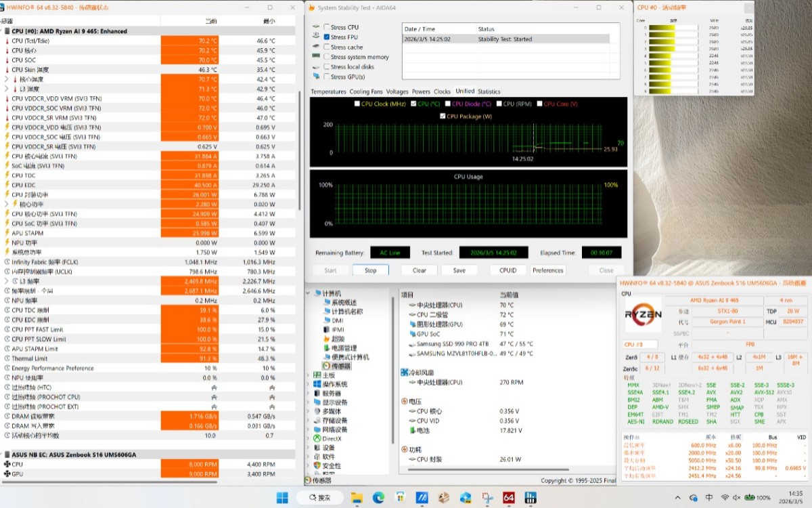Screen dimensions: 812x508
Task: Click the DirectX node in AIDA64 tree
Action: coord(332,438)
